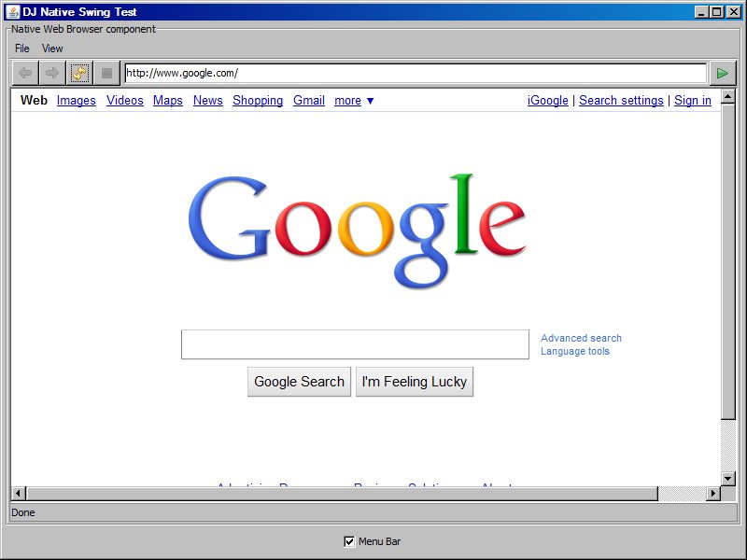Click the Sign in link
747x560 pixels.
tap(693, 101)
